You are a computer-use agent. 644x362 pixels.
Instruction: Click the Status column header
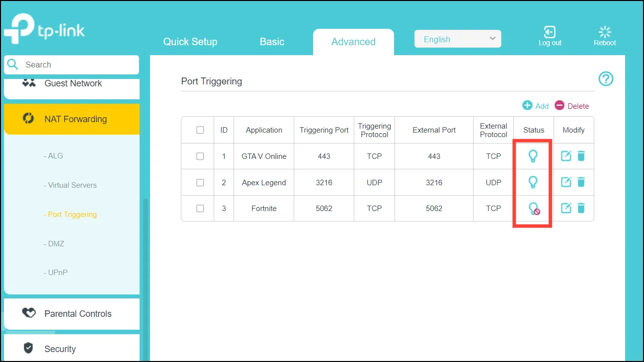coord(534,130)
